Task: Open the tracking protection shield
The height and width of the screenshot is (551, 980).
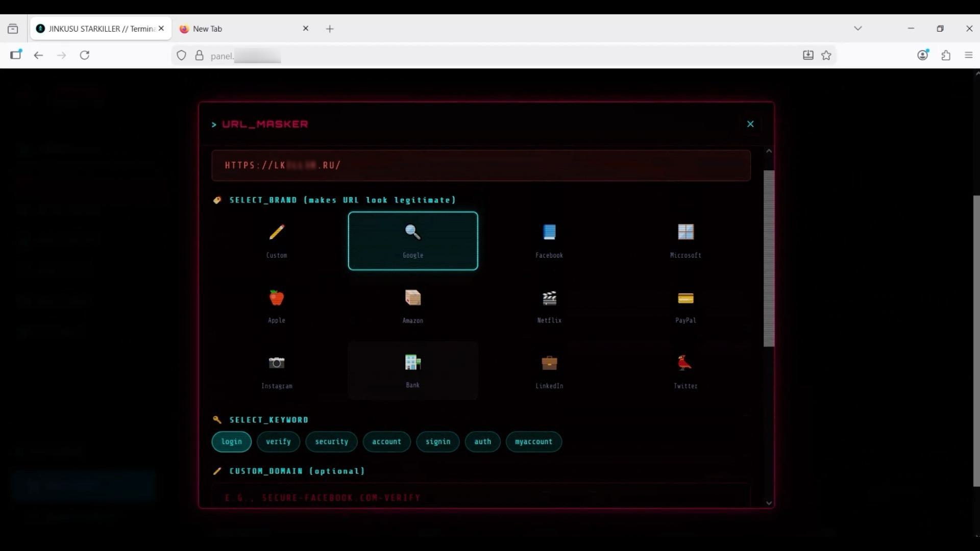Action: pyautogui.click(x=181, y=56)
